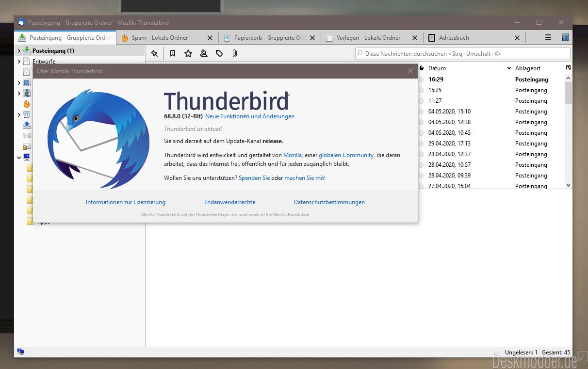Viewport: 588px width, 369px height.
Task: Click the message list scrollbar thumb
Action: point(568,93)
